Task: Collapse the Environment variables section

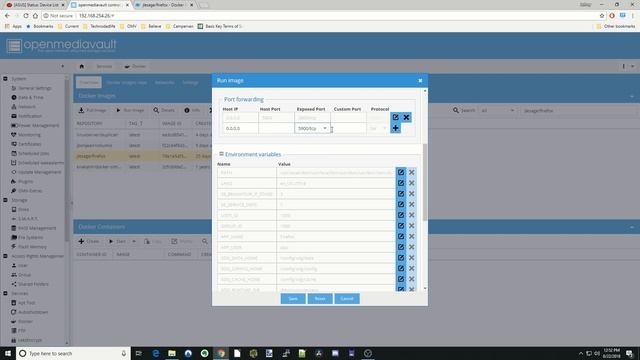Action: pyautogui.click(x=221, y=154)
